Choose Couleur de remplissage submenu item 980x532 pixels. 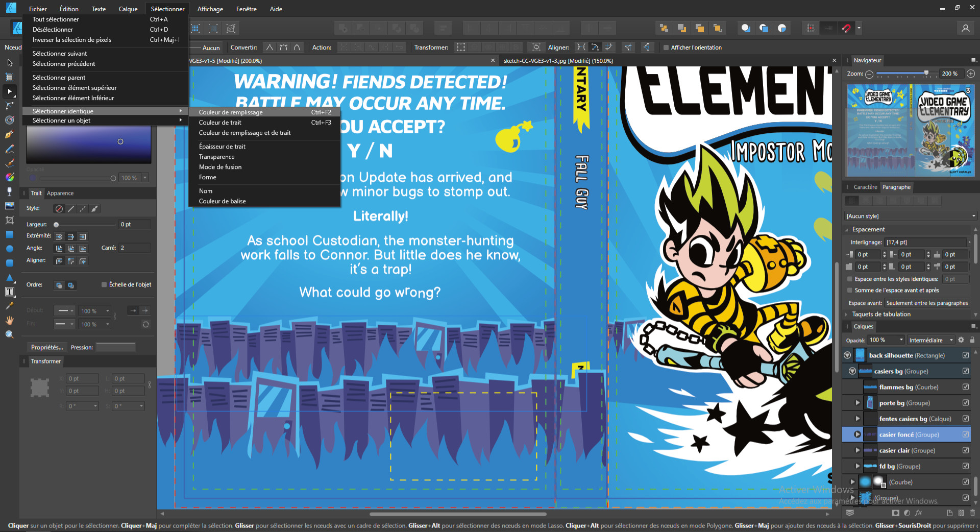pyautogui.click(x=264, y=112)
